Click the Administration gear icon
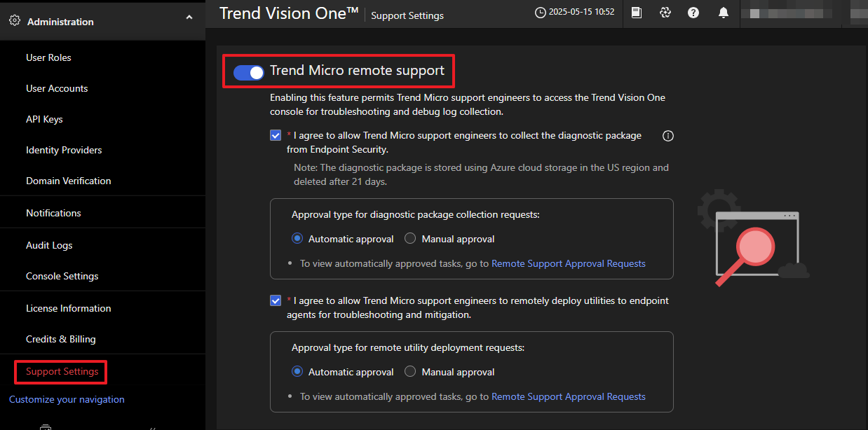The height and width of the screenshot is (430, 868). pyautogui.click(x=14, y=21)
